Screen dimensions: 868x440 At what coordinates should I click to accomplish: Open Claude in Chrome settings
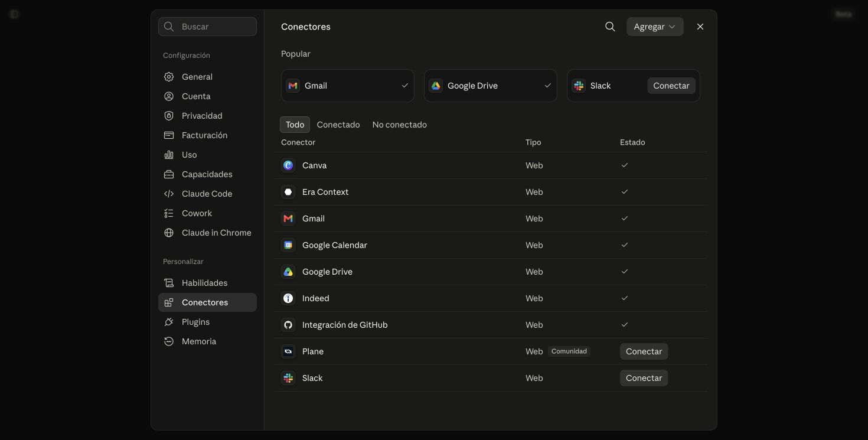(x=207, y=233)
